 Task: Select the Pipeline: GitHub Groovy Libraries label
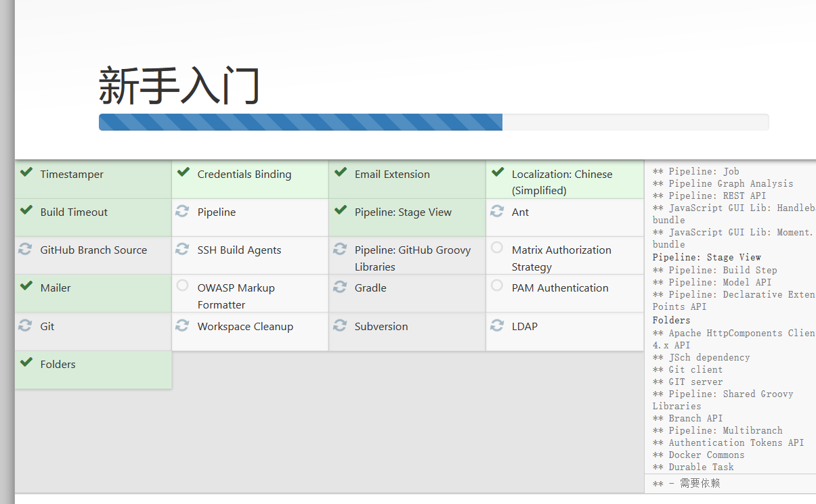tap(412, 258)
